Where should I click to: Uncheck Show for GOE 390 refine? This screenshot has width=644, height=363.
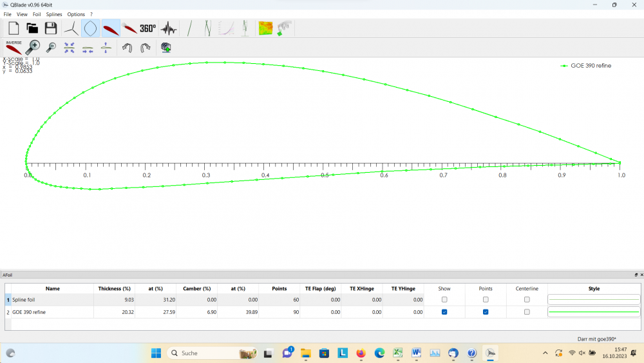point(444,312)
